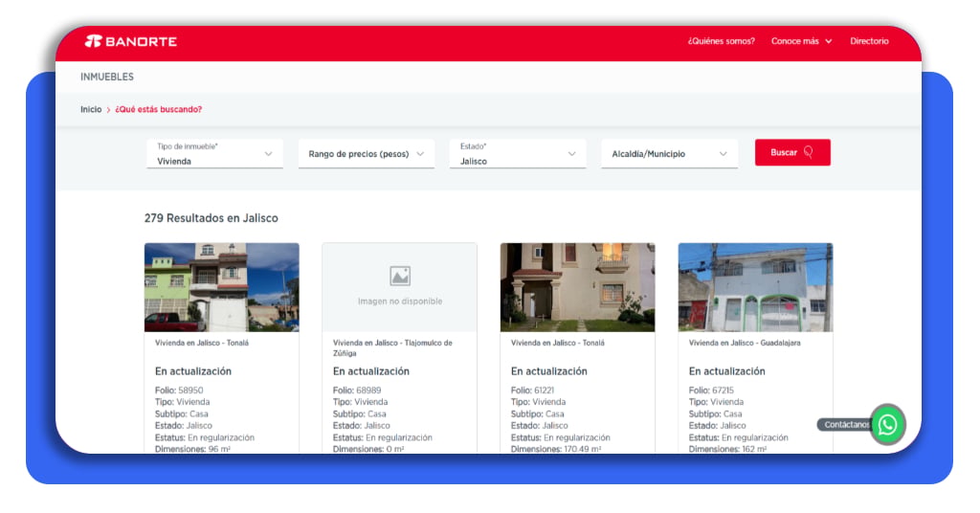Click Dimensiones: 96 m² text
This screenshot has width=980, height=513.
[192, 449]
